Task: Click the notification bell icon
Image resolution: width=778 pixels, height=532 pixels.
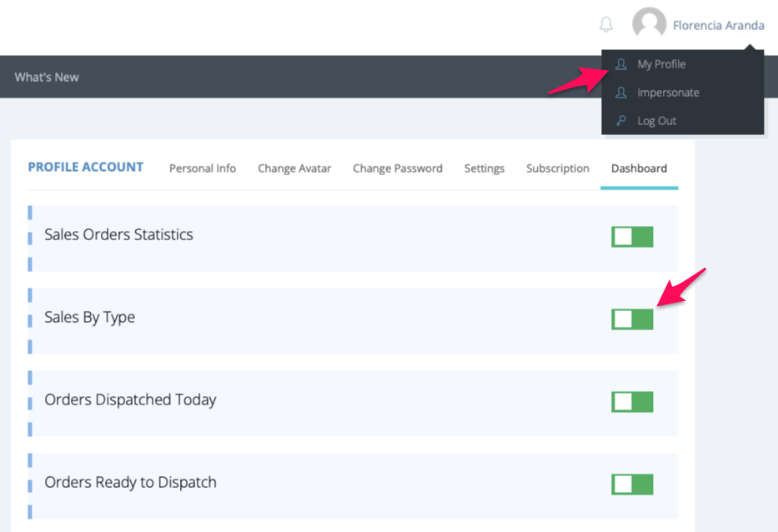Action: (x=606, y=25)
